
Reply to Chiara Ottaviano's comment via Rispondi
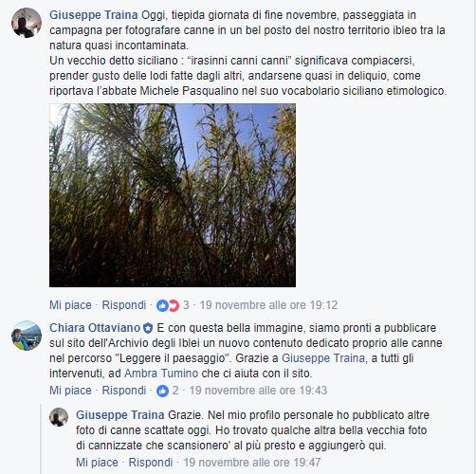pyautogui.click(x=124, y=391)
